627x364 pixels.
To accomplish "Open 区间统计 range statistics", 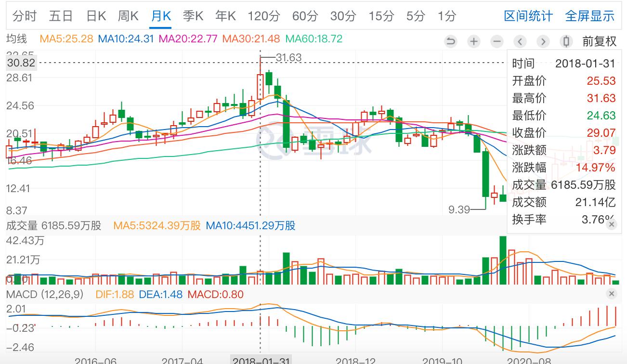I will [x=528, y=16].
